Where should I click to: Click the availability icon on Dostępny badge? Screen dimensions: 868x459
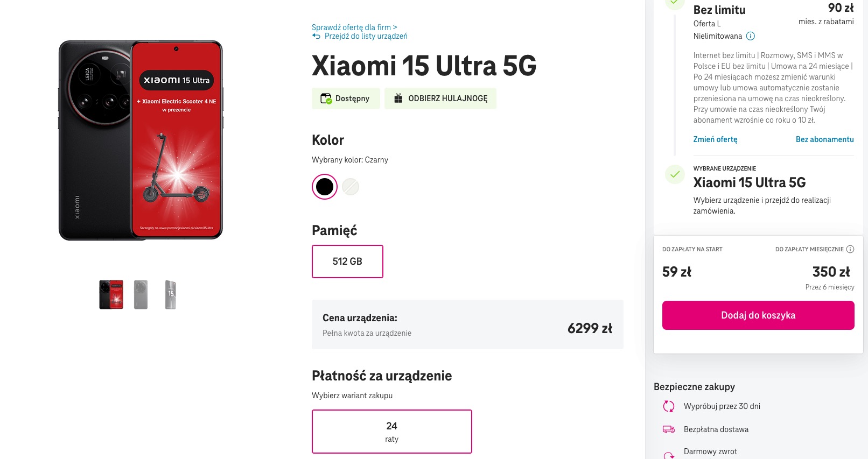[x=326, y=98]
